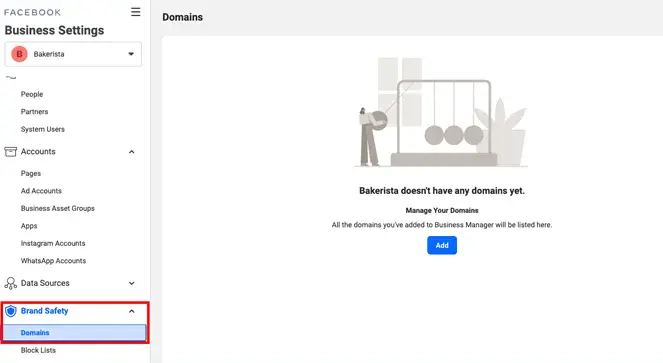663x363 pixels.
Task: Click "Manage Your Domains" text
Action: coord(442,210)
